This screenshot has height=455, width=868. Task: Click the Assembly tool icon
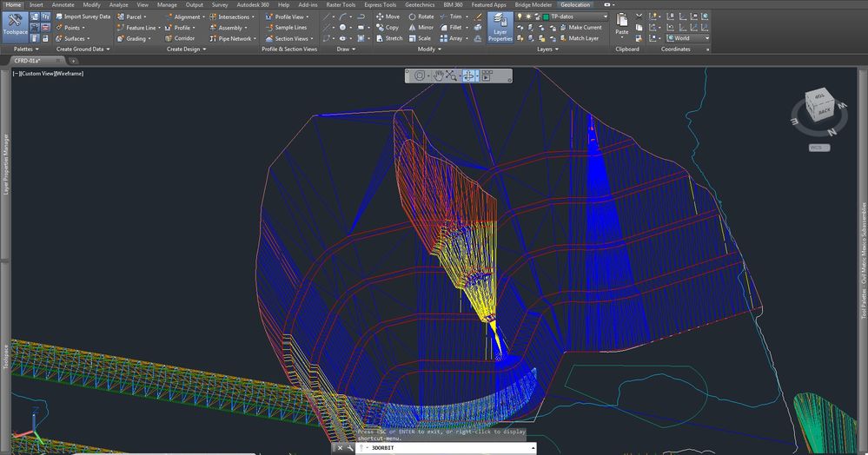(x=213, y=28)
